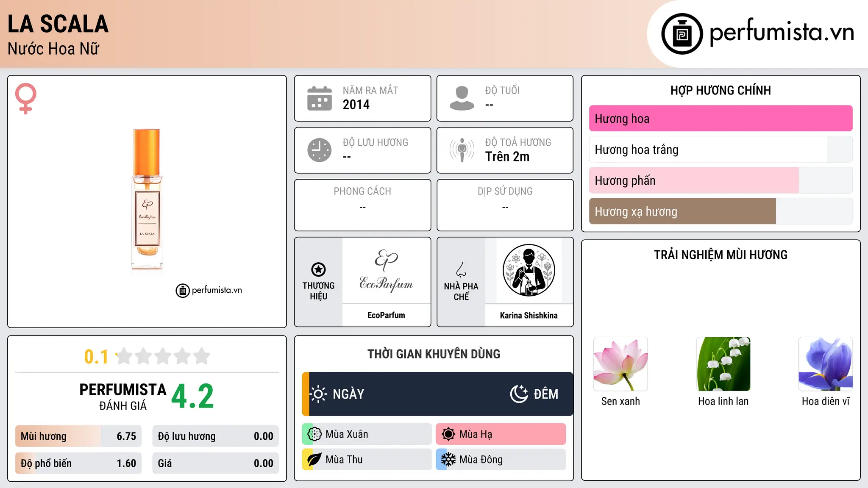
Task: Click the moon icon next to Đêm
Action: pos(519,394)
